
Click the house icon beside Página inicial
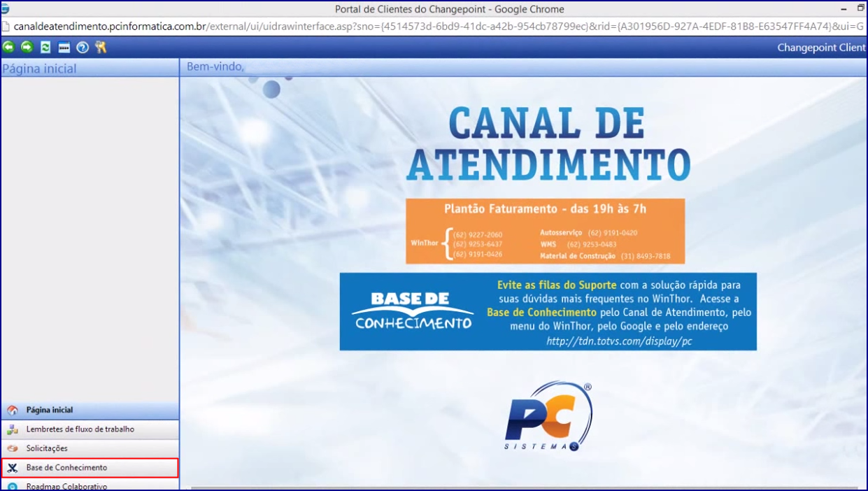click(12, 411)
